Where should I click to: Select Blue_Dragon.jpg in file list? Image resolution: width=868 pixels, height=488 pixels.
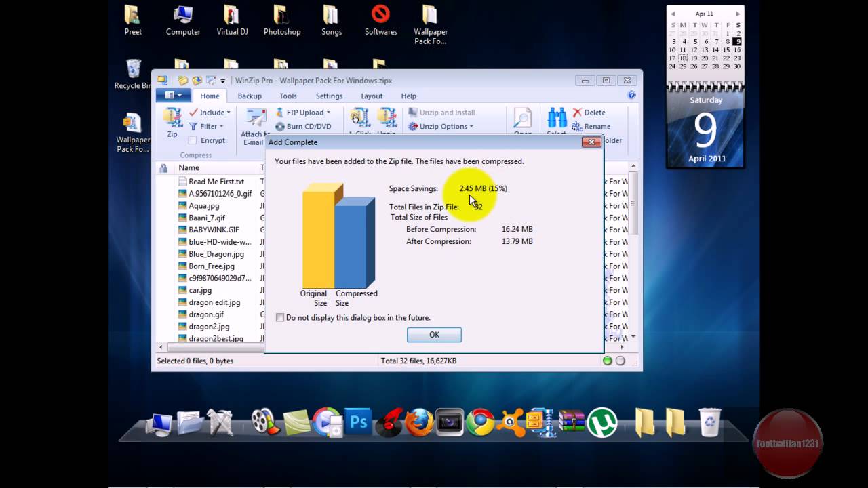[216, 254]
